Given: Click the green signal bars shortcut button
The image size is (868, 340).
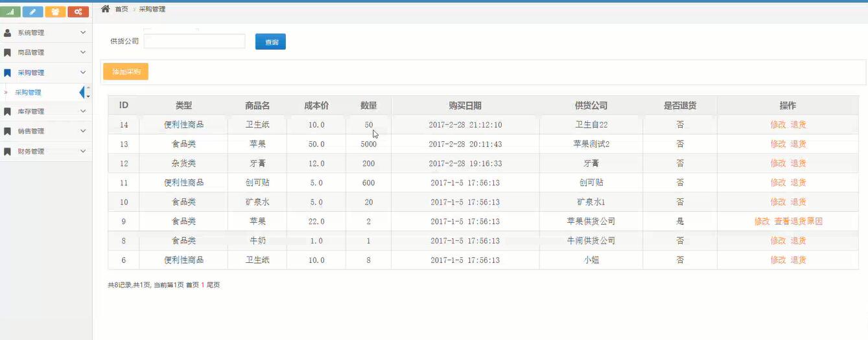Looking at the screenshot, I should coord(10,12).
